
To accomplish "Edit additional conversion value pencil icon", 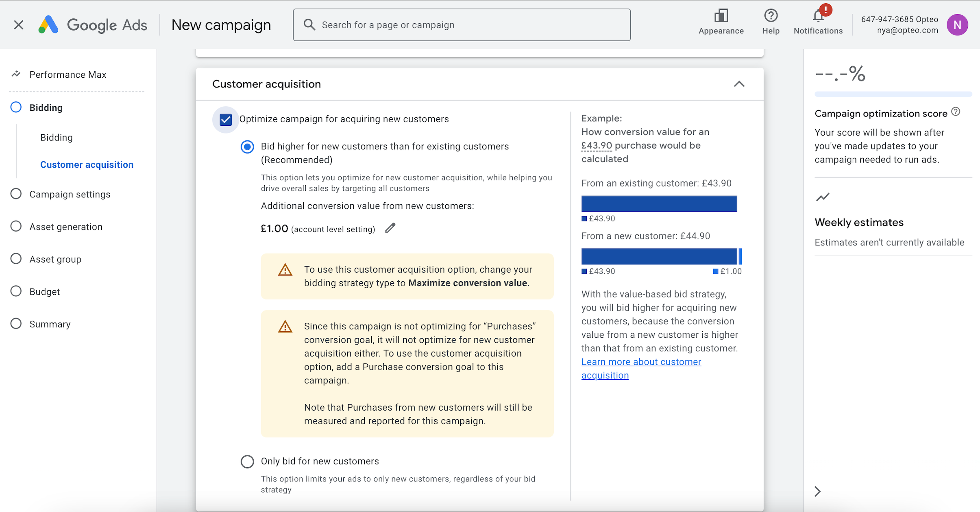I will point(390,228).
